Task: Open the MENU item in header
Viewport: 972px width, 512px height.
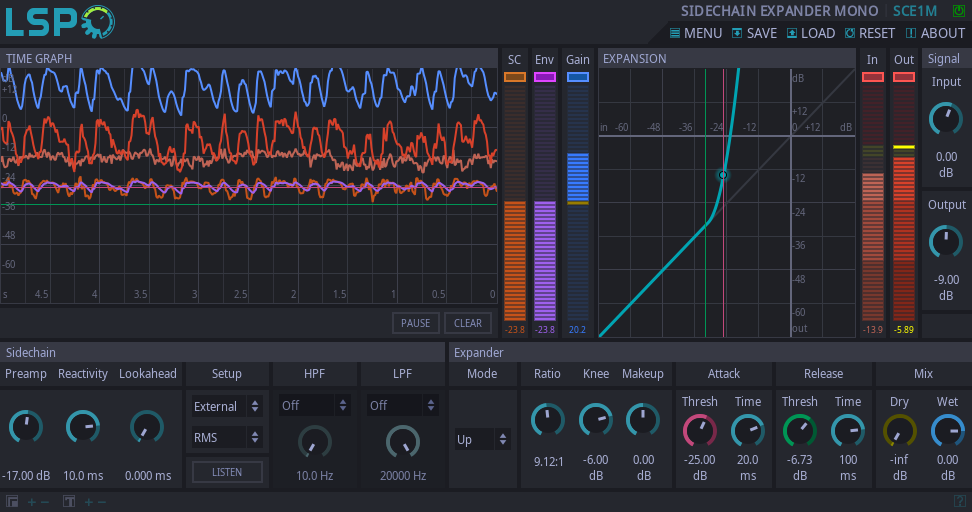Action: (696, 33)
